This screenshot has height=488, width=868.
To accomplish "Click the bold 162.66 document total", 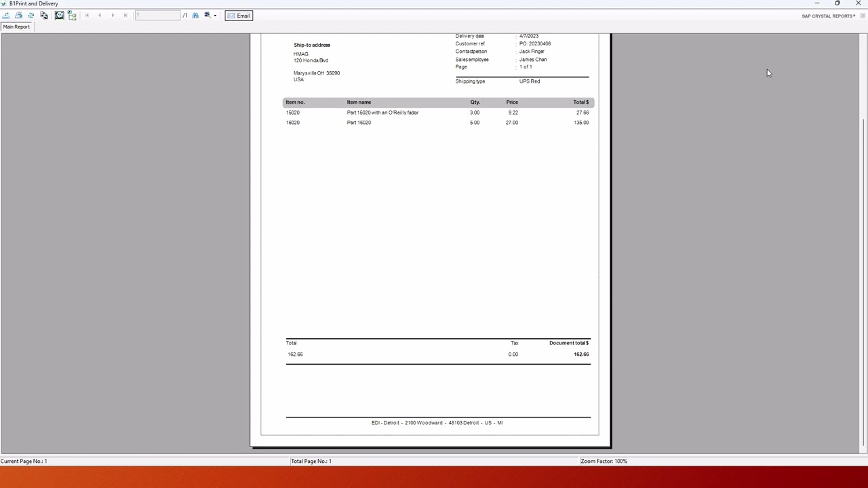I will tap(581, 354).
